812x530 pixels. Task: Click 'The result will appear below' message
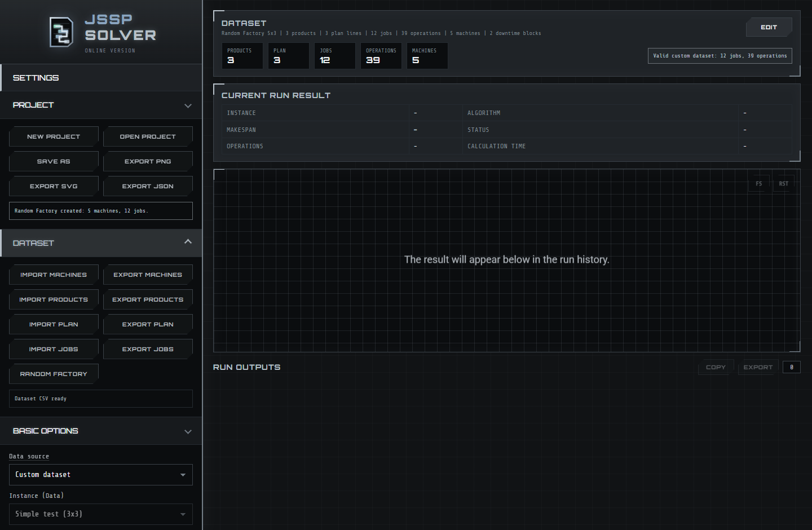(506, 259)
